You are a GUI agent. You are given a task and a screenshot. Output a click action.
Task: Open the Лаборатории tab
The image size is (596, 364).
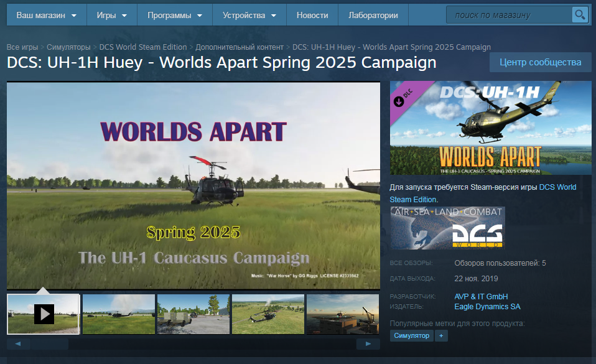pyautogui.click(x=373, y=15)
